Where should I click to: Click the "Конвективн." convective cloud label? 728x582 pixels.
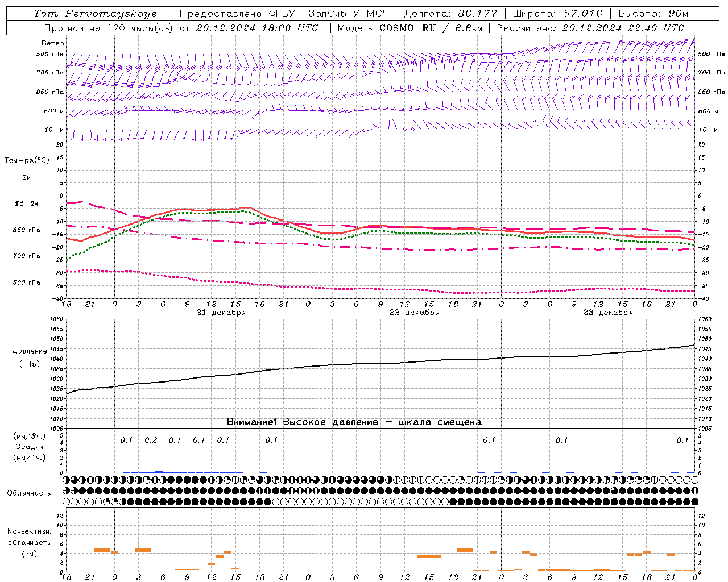(30, 531)
